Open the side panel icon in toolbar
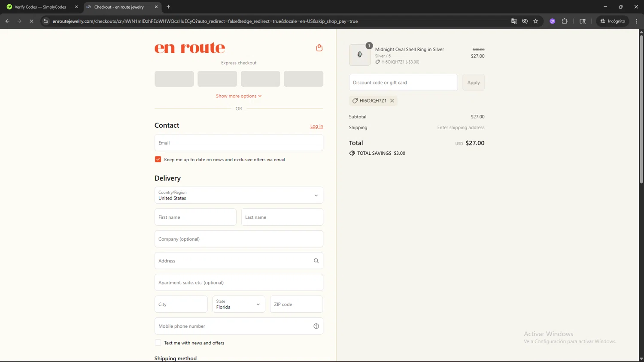 pos(583,21)
